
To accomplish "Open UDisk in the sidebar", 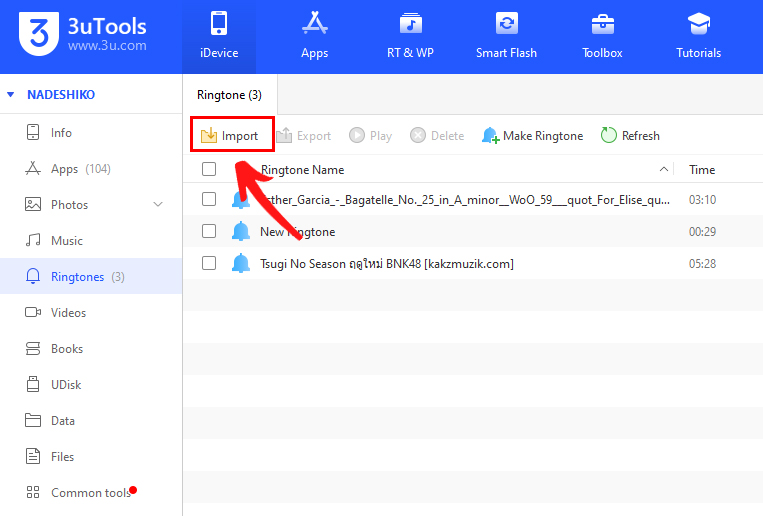I will (x=91, y=385).
